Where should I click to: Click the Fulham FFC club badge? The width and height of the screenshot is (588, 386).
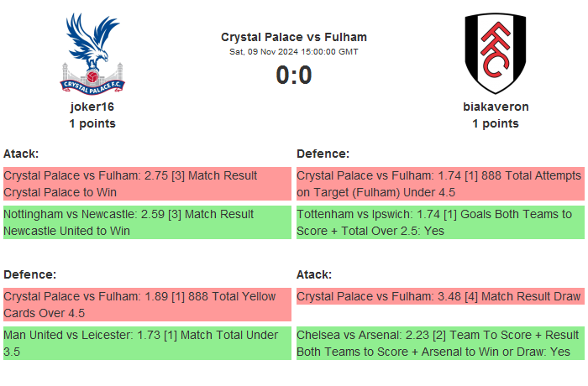(x=496, y=53)
